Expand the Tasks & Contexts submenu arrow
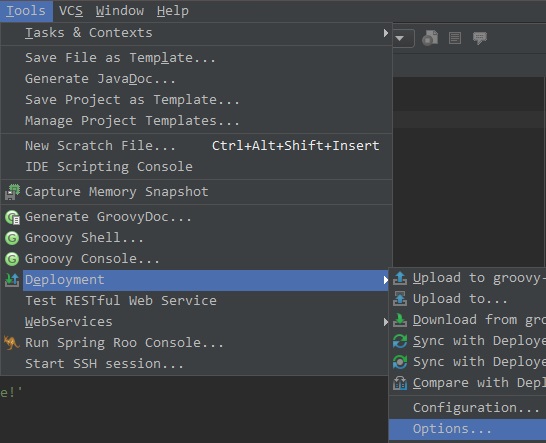 pos(385,33)
